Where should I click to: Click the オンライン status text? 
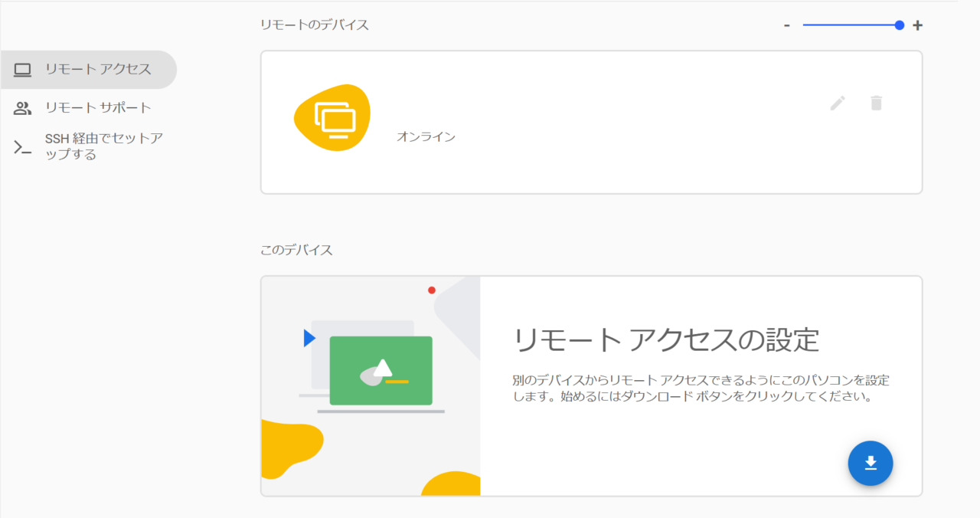click(426, 137)
